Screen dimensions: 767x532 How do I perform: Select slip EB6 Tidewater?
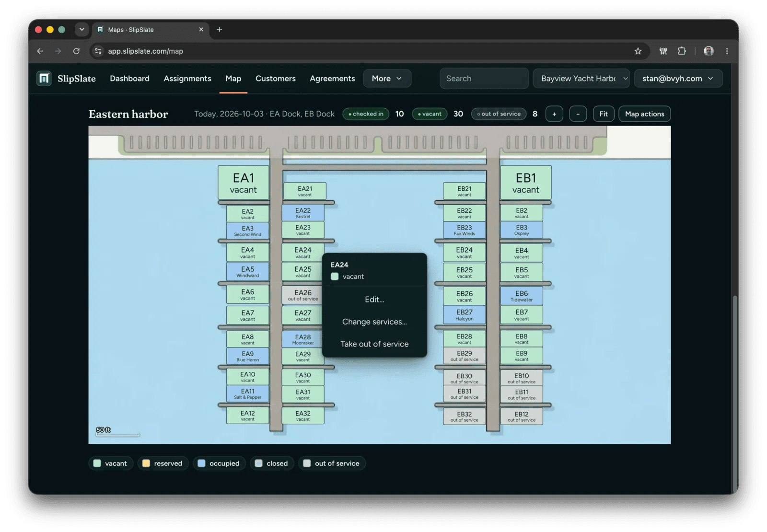pyautogui.click(x=522, y=296)
